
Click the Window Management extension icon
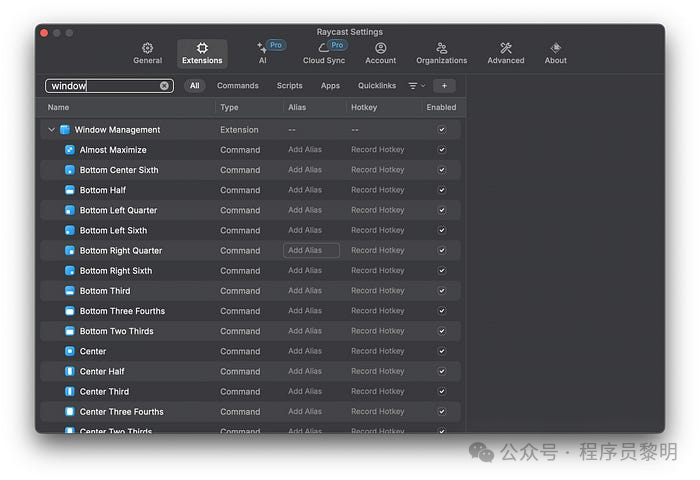click(65, 129)
